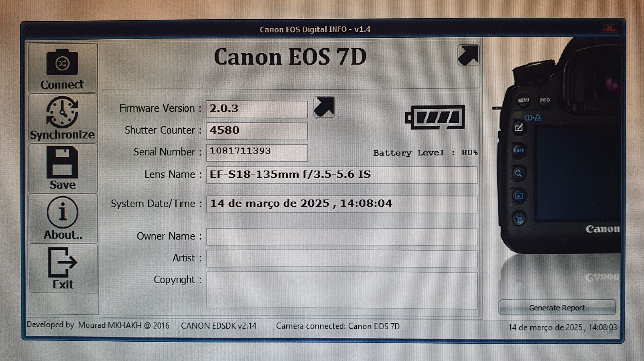644x361 pixels.
Task: Click the 'Artist :' label
Action: pos(187,258)
